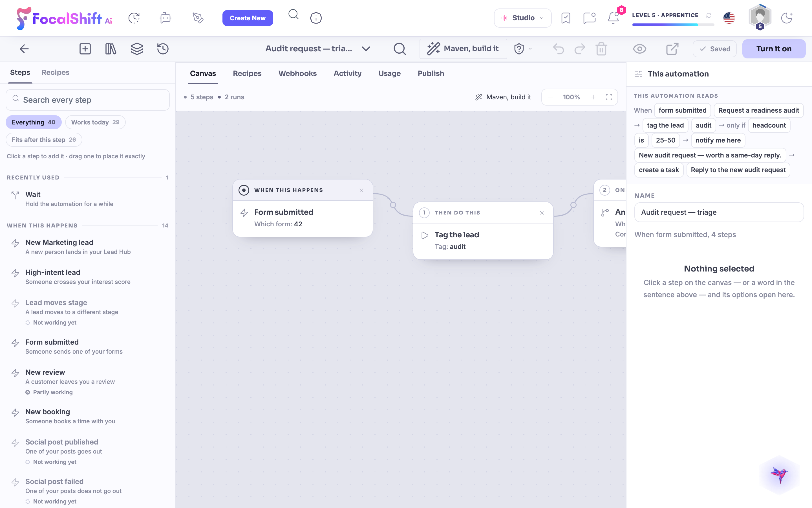Click Maven, build it link on canvas
Screen dimensions: 812x508
[x=503, y=97]
